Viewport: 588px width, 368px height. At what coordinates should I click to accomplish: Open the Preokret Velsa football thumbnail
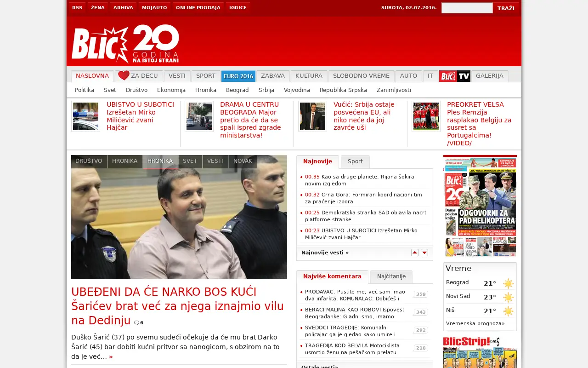point(426,116)
